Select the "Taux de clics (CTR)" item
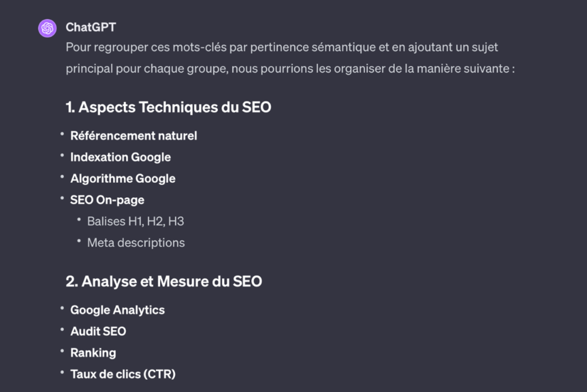 (123, 374)
